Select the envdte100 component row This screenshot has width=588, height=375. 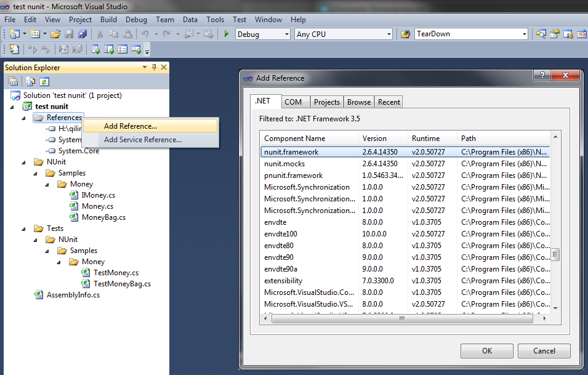point(406,233)
